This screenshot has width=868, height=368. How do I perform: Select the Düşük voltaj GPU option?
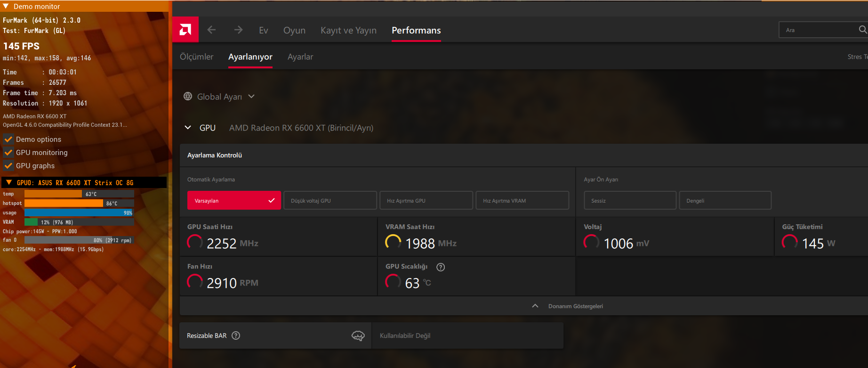(x=330, y=200)
